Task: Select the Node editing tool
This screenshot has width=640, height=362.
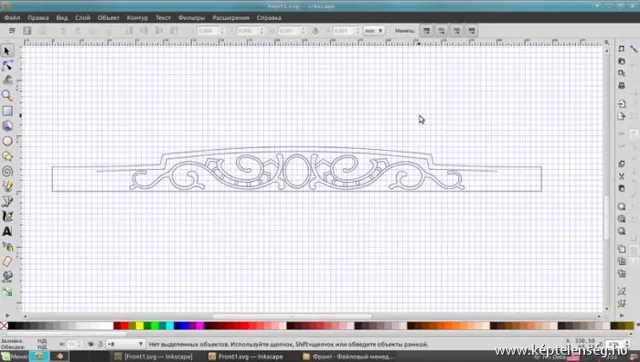Action: tap(7, 66)
